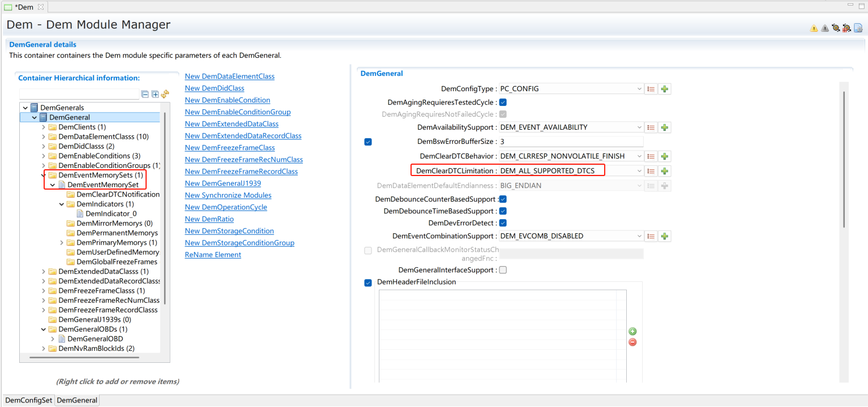Open the DemClearDTCLimitation dropdown
The height and width of the screenshot is (407, 868).
(x=639, y=171)
